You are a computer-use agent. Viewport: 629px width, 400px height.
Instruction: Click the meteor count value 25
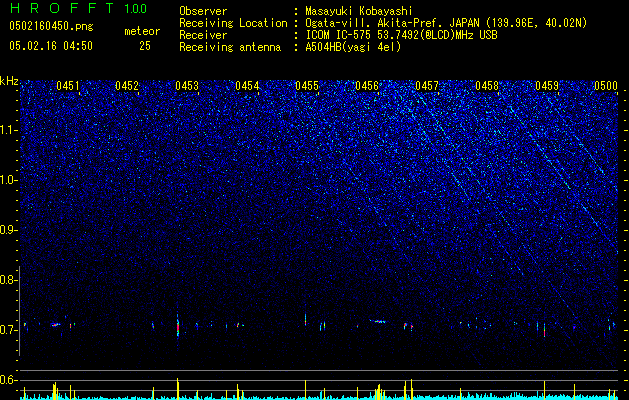145,46
